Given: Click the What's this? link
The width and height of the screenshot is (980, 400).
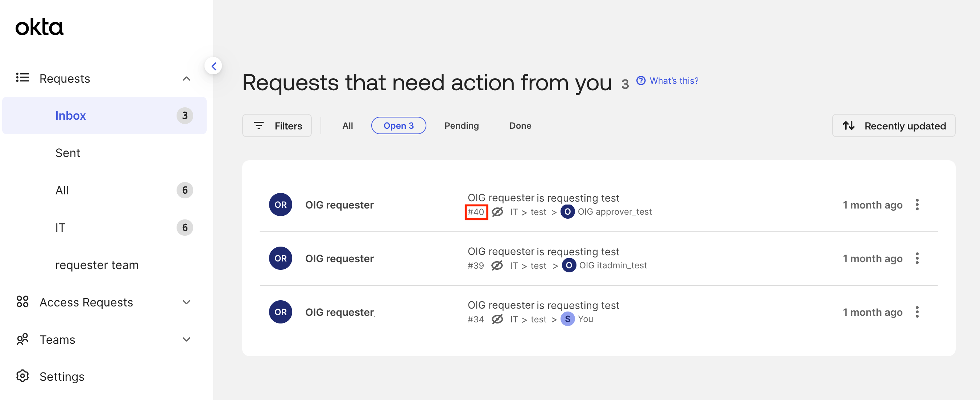Looking at the screenshot, I should (673, 81).
